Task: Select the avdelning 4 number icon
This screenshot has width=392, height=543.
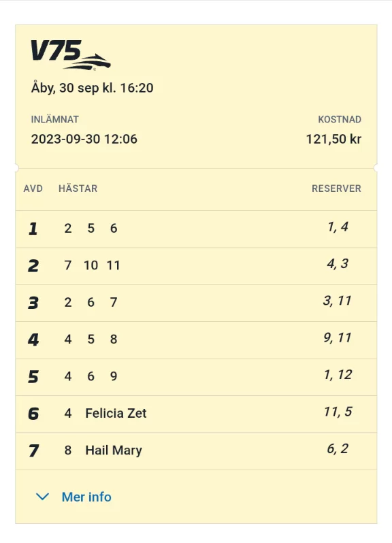Action: (x=33, y=340)
